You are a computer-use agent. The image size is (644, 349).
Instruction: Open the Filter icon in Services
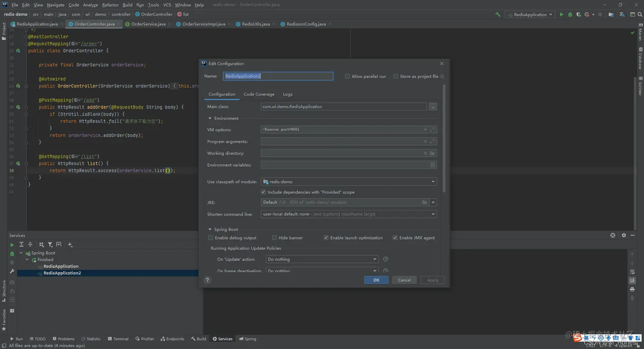point(50,245)
